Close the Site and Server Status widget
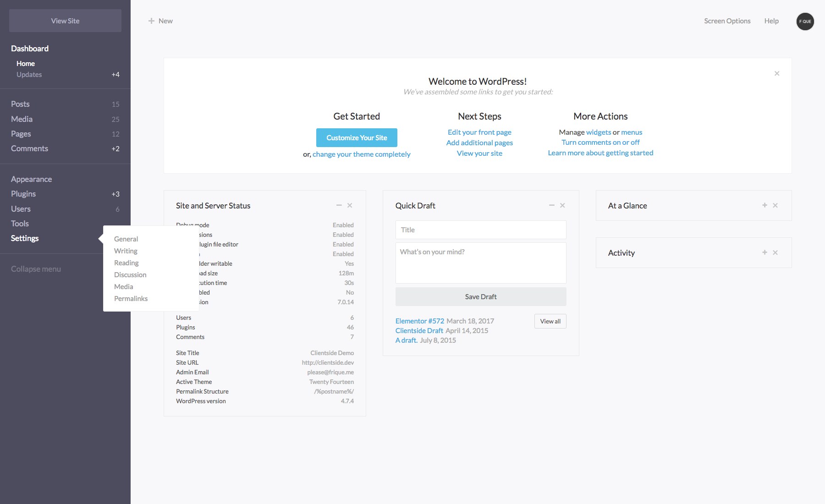 point(350,205)
